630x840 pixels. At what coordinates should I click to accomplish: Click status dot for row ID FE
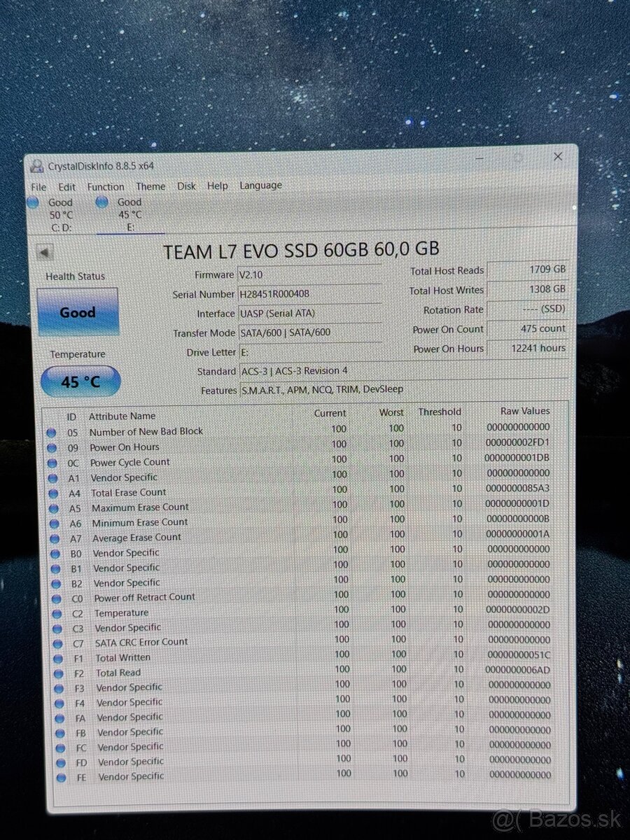pyautogui.click(x=62, y=777)
